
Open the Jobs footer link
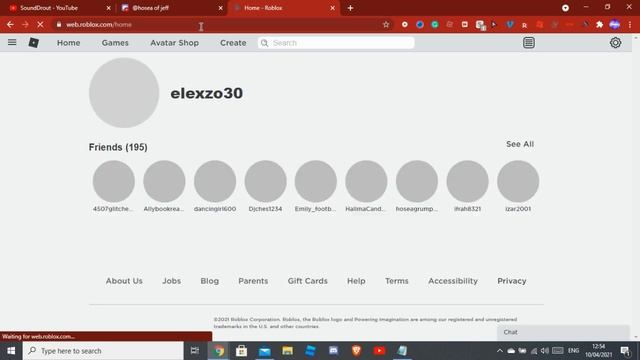coord(171,281)
